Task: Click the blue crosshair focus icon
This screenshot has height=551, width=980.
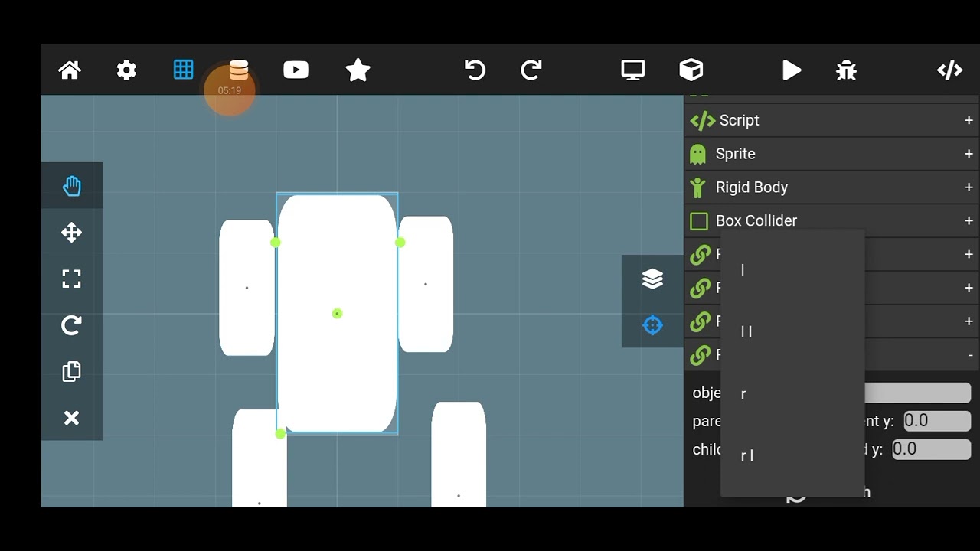Action: click(652, 325)
